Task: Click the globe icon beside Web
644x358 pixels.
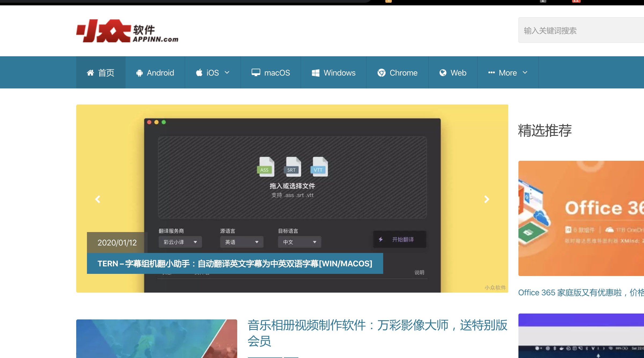Action: pyautogui.click(x=443, y=72)
